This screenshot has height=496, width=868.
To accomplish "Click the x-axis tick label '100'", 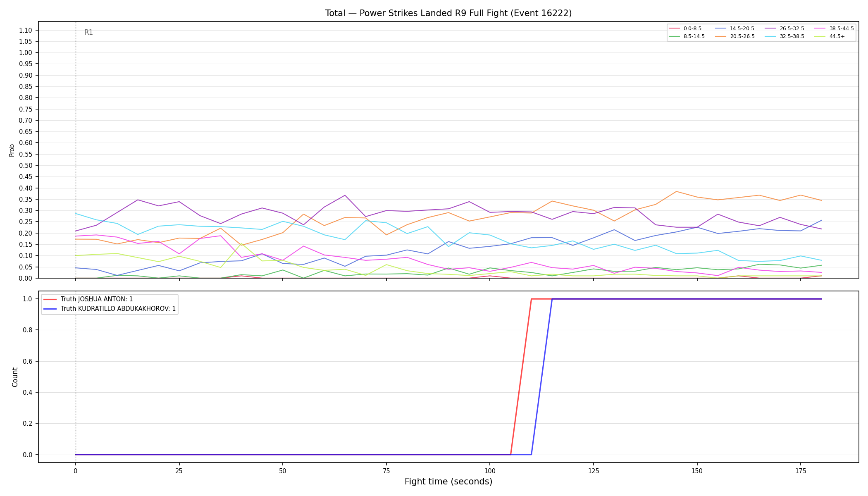I will point(490,471).
